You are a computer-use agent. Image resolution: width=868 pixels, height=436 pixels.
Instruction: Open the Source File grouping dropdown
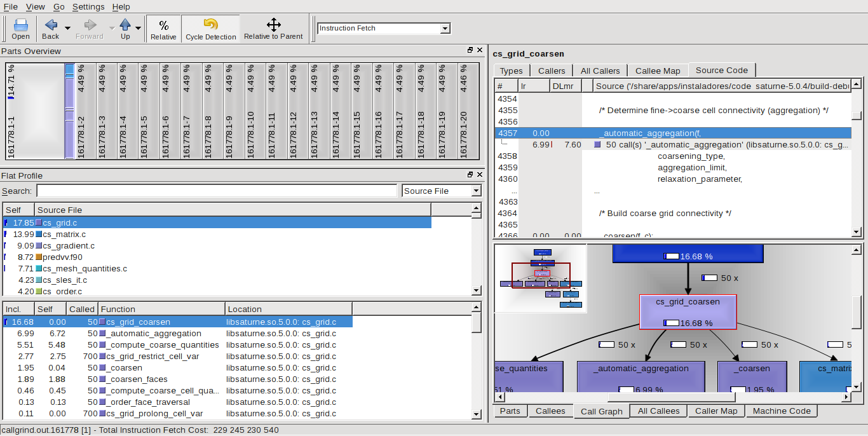coord(476,191)
